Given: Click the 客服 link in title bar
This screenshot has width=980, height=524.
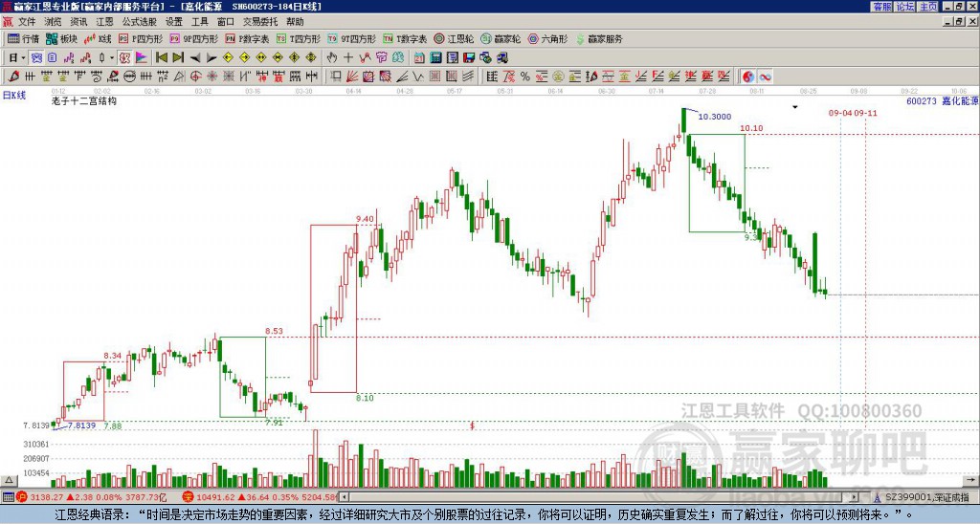Looking at the screenshot, I should 881,7.
